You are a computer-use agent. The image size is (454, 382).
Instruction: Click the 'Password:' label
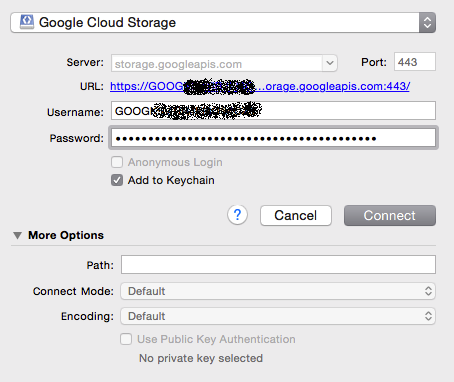(77, 138)
